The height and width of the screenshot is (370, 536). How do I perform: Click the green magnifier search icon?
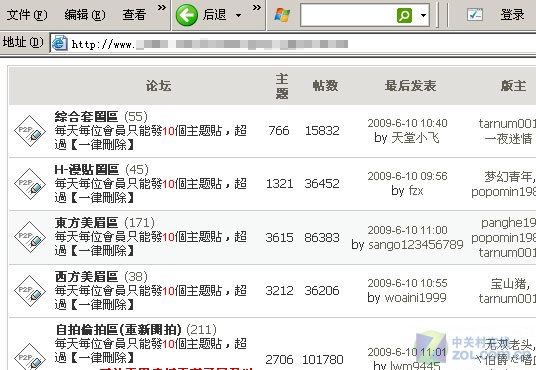tap(404, 15)
